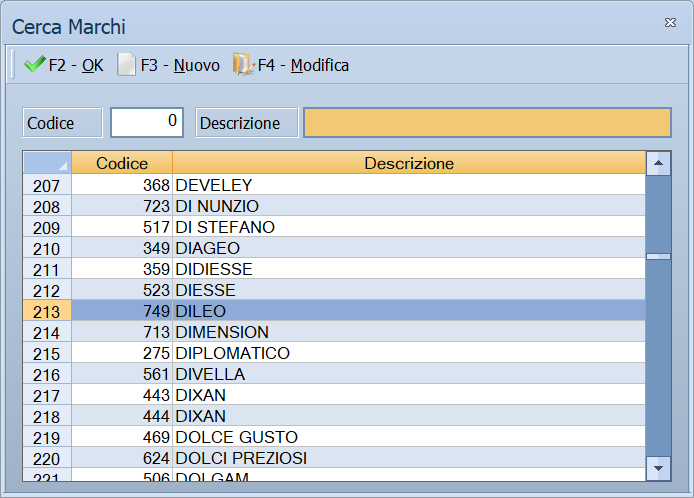This screenshot has height=498, width=694.
Task: Click row header 216
Action: point(47,374)
